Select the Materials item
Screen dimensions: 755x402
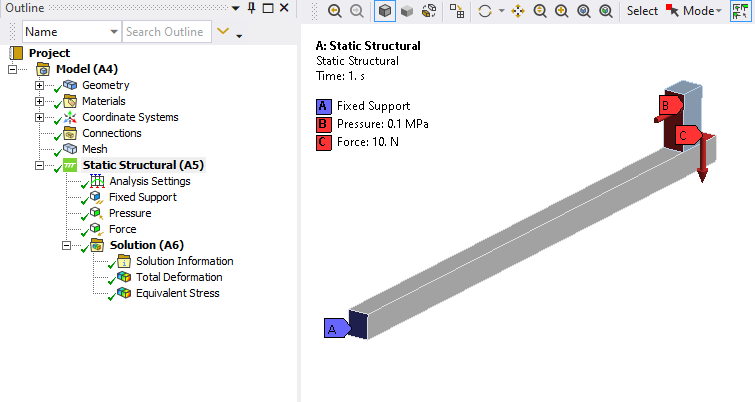coord(104,101)
